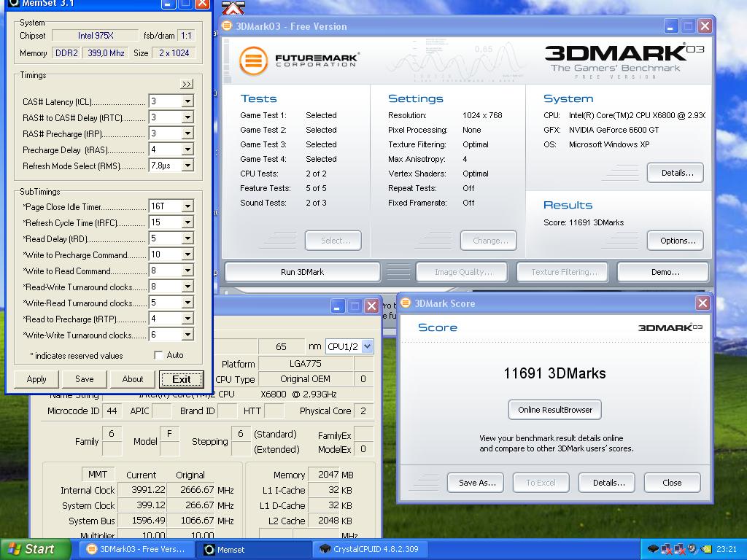747x560 pixels.
Task: Click the 399.12 System Clock value
Action: 142,505
